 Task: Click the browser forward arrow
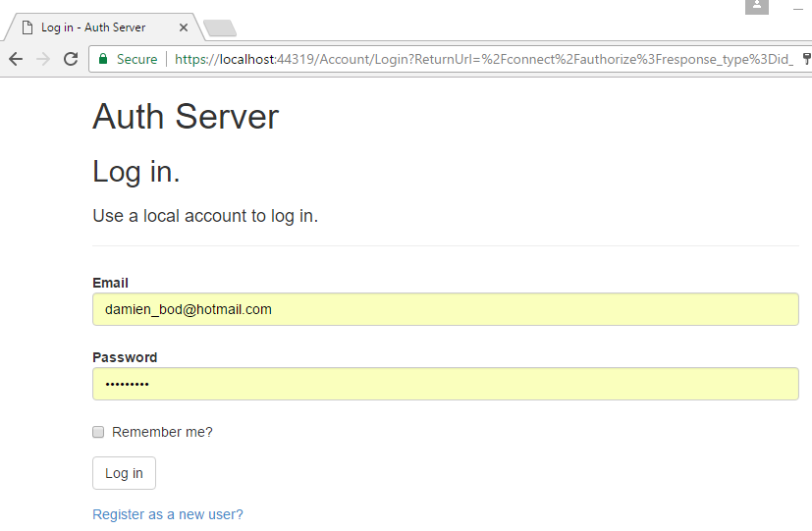point(43,59)
